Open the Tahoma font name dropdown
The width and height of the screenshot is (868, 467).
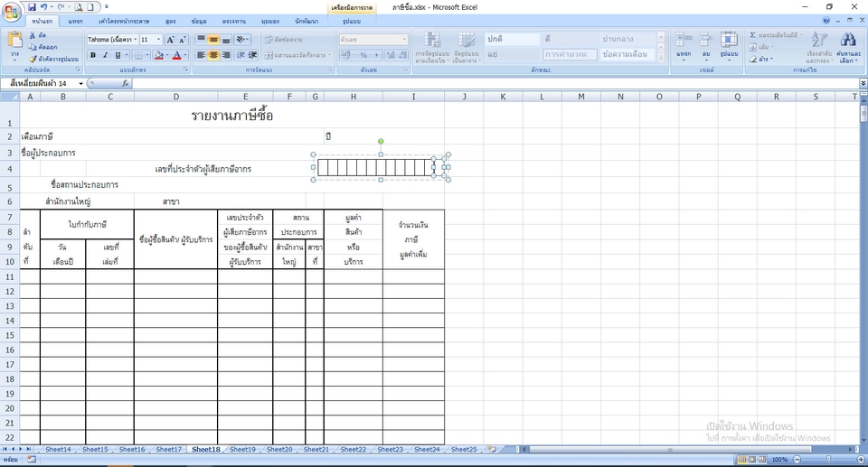point(135,39)
